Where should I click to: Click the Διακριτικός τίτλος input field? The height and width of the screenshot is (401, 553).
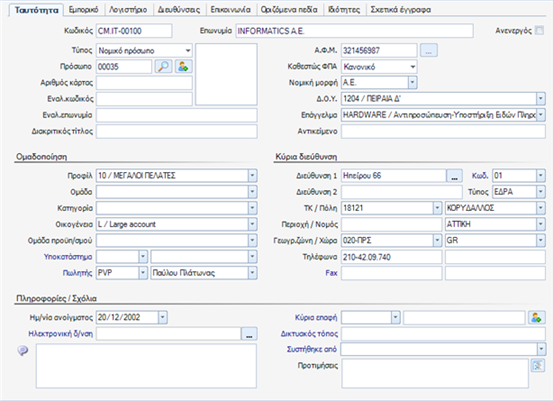click(x=177, y=132)
